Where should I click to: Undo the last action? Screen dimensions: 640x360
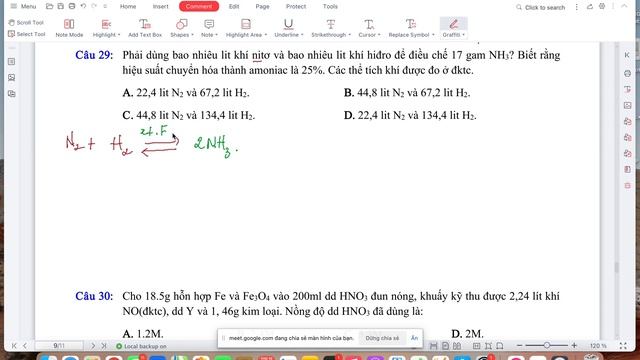click(83, 7)
